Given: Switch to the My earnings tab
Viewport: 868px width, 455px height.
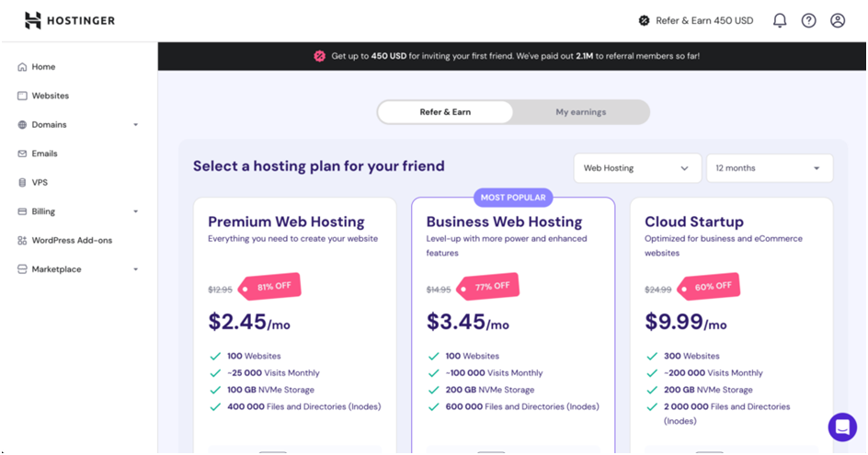Looking at the screenshot, I should click(580, 112).
